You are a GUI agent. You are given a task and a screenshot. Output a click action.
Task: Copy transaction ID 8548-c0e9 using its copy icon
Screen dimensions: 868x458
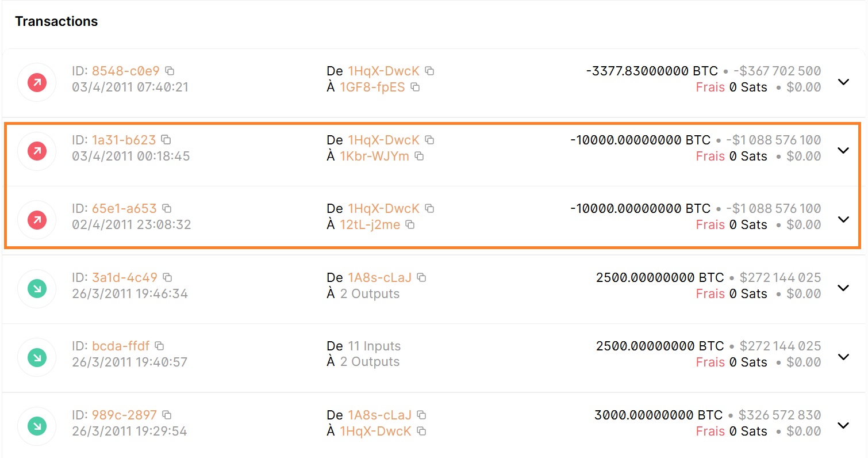(x=168, y=70)
